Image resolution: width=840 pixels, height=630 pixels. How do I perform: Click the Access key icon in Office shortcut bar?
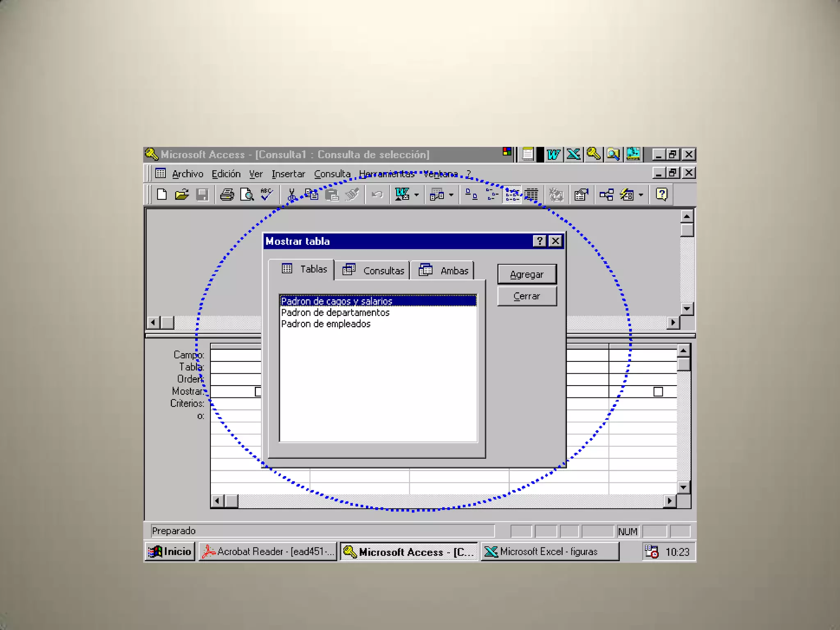[x=593, y=155]
